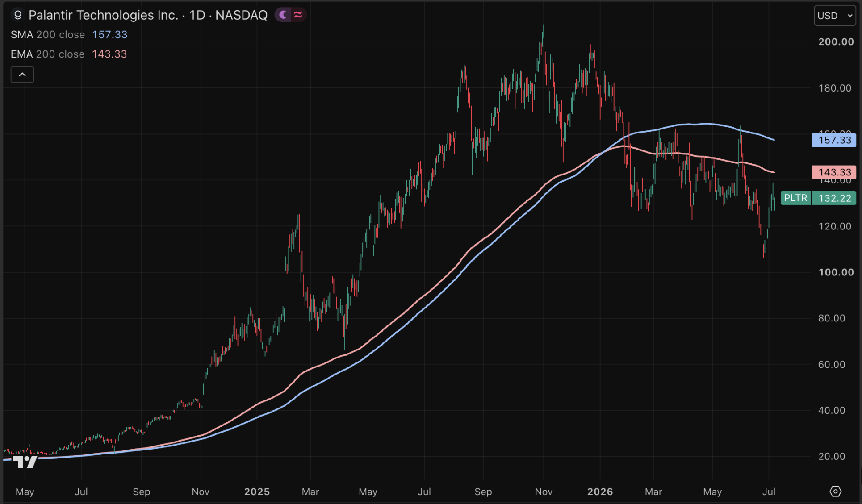Click the 2025 label on time axis
The height and width of the screenshot is (504, 862).
[257, 492]
